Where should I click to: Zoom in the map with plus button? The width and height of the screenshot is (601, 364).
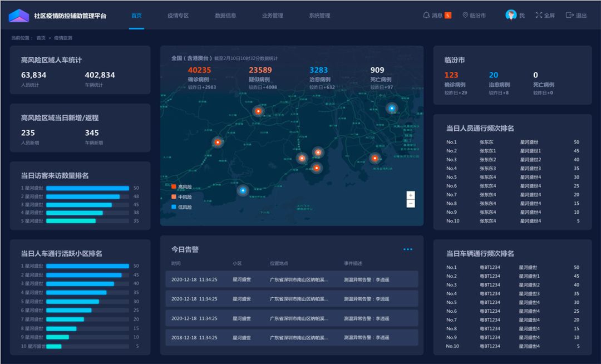pos(411,195)
